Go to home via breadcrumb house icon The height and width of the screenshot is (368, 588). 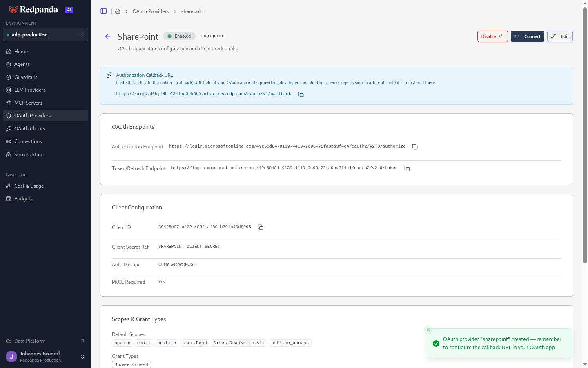point(118,11)
